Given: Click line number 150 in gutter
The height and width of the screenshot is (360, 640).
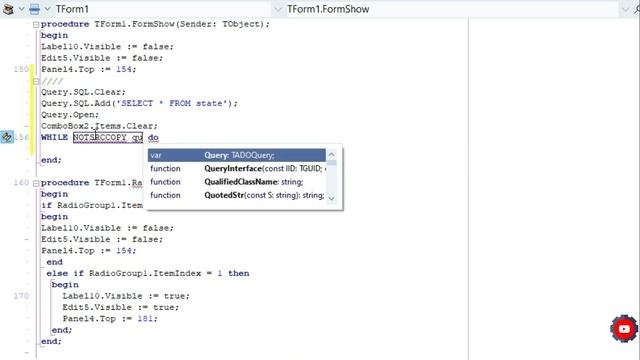Looking at the screenshot, I should 21,69.
